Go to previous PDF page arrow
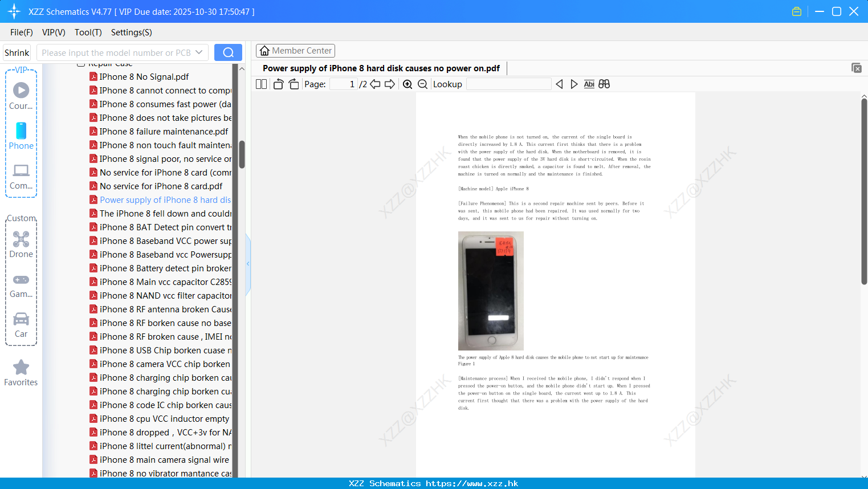 pyautogui.click(x=375, y=84)
